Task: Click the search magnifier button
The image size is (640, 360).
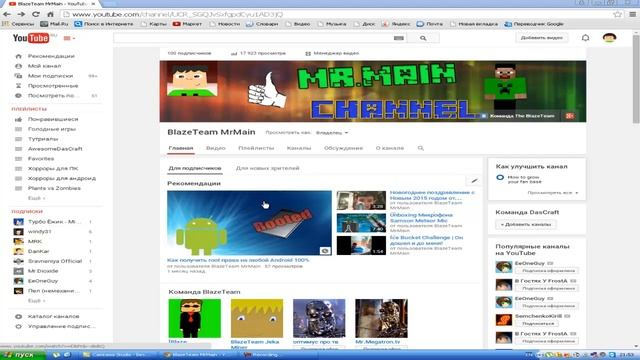Action: pos(423,38)
